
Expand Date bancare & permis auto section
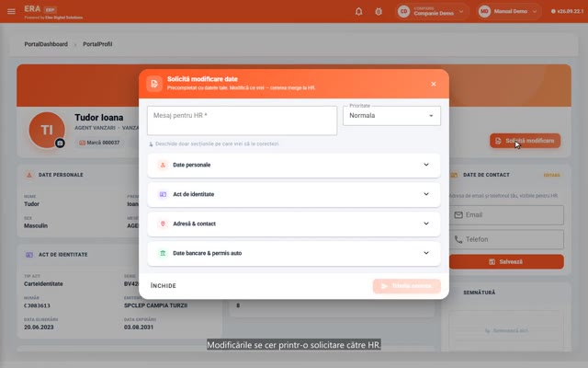pyautogui.click(x=294, y=253)
